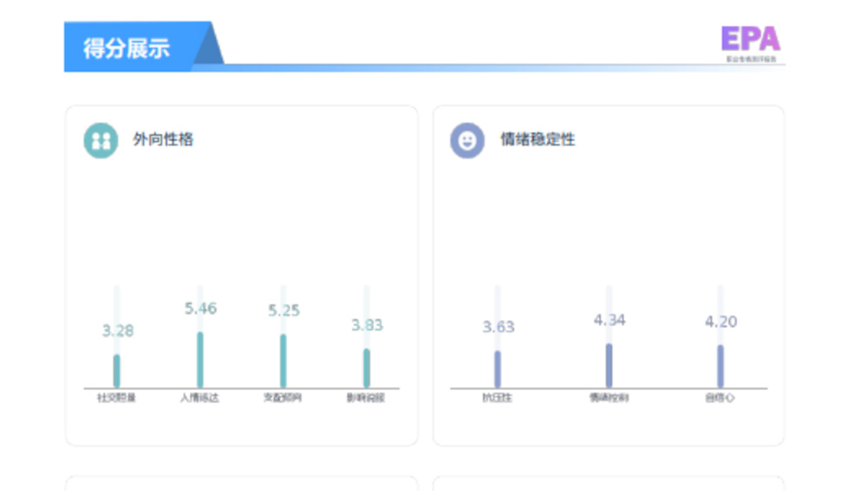Click the 情绪稳定性 card title
This screenshot has height=491, width=868.
[x=538, y=140]
